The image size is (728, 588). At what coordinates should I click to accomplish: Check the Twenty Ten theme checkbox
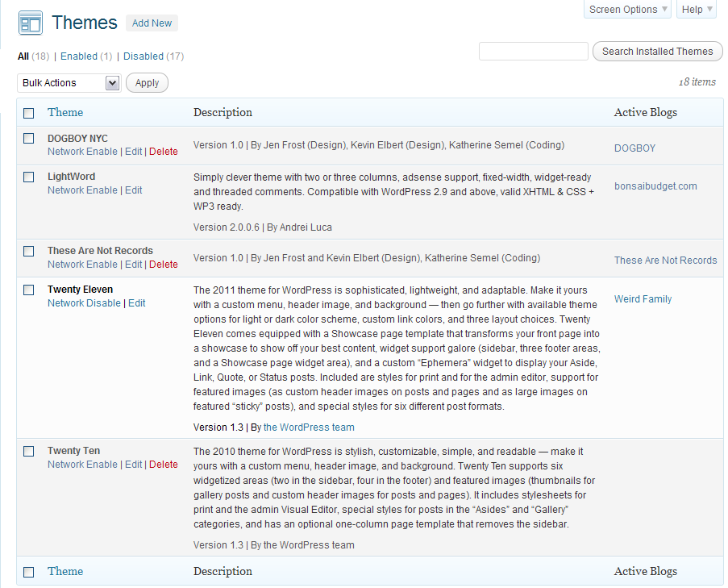29,452
